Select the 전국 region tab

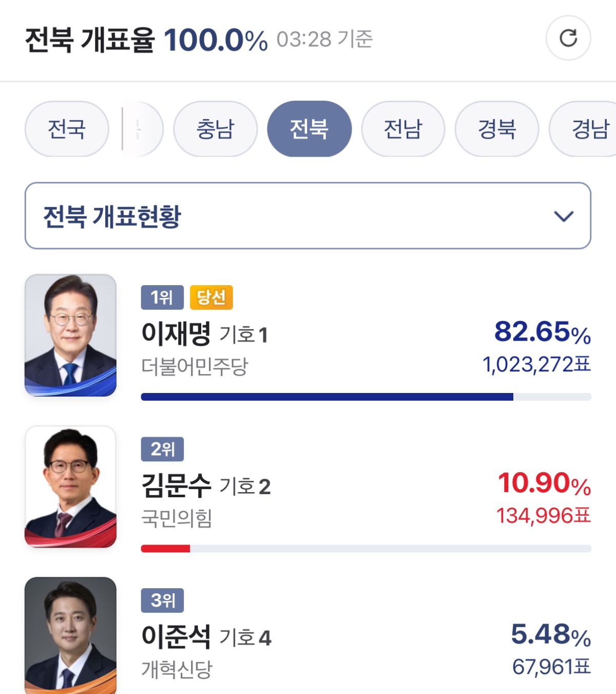[67, 129]
